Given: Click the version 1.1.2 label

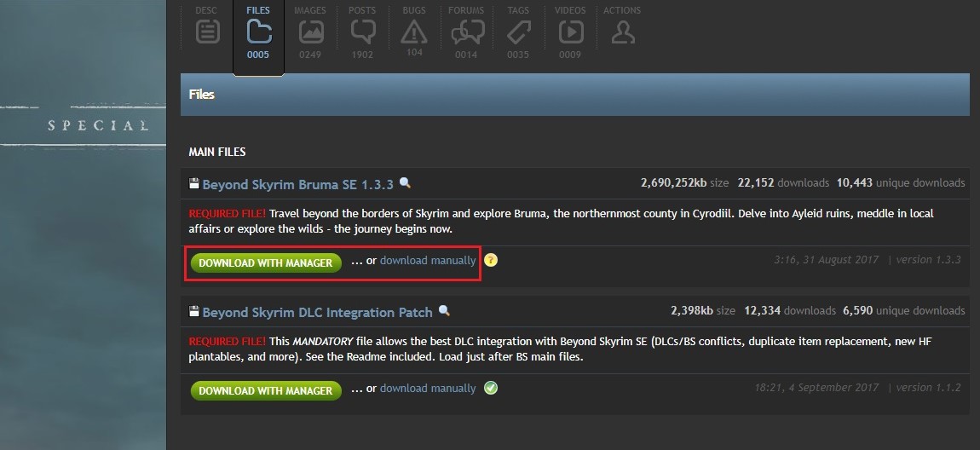Looking at the screenshot, I should click(x=928, y=388).
